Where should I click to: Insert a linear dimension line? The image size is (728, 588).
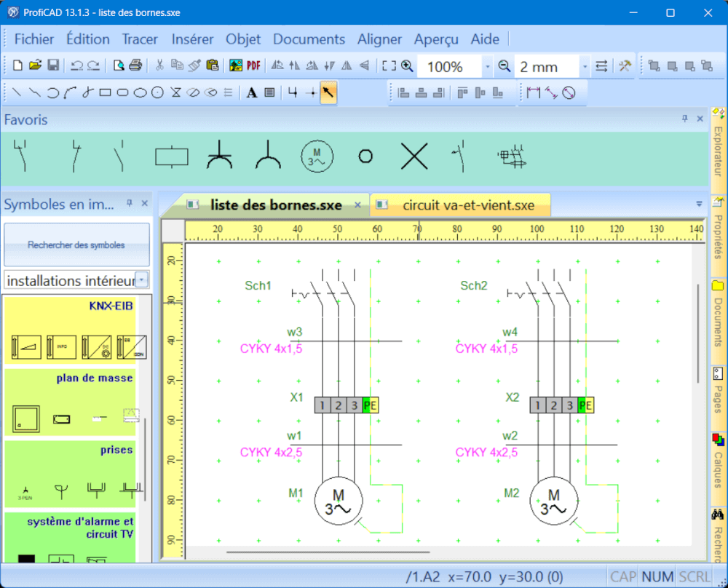coord(534,93)
